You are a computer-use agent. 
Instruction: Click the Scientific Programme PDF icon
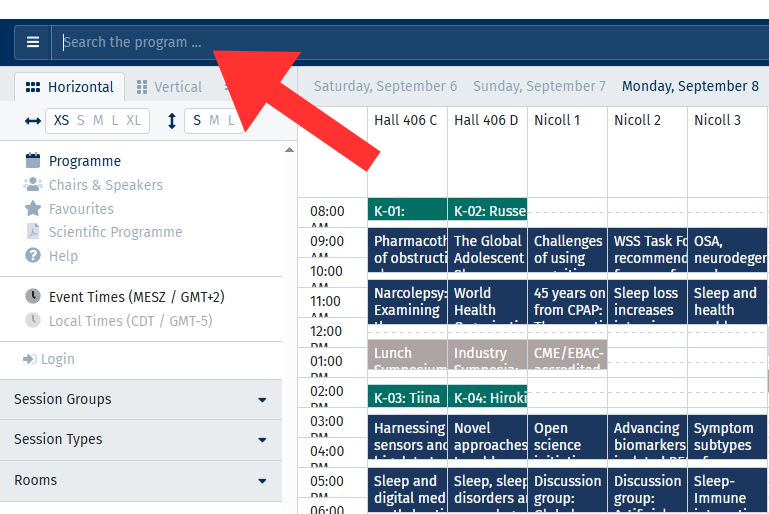coord(33,232)
